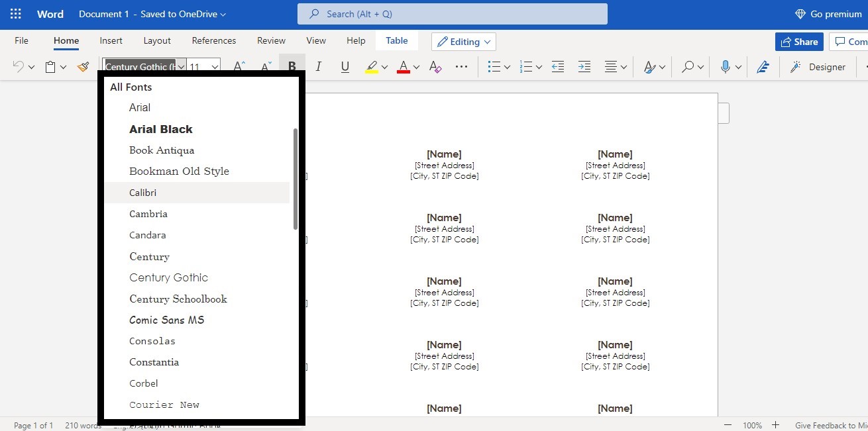Expand the bullets dropdown arrow
Screen dimensions: 868x431
point(507,68)
